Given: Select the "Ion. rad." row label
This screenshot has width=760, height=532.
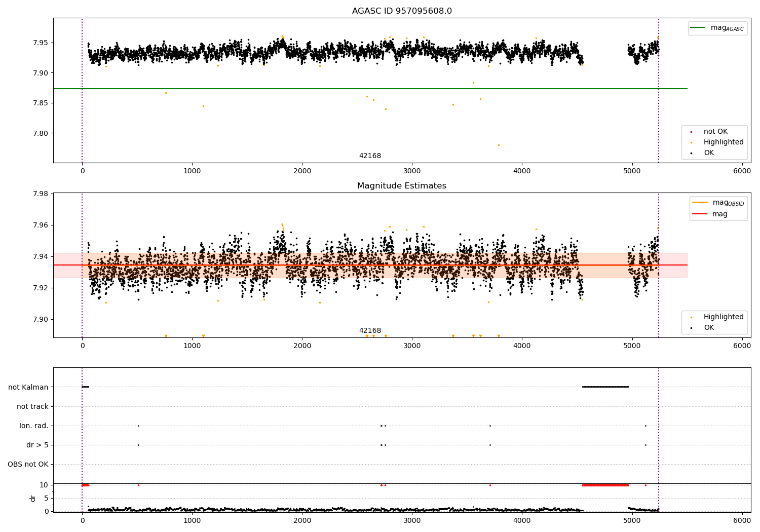Looking at the screenshot, I should (x=34, y=426).
